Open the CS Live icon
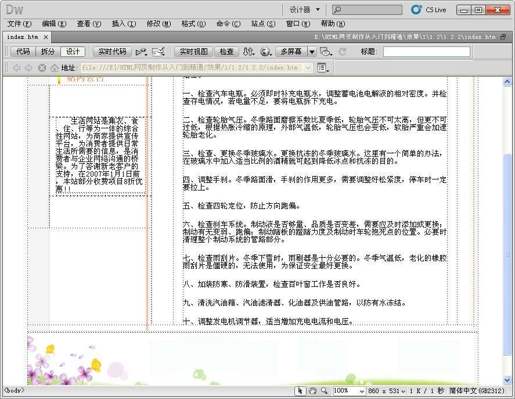 [x=416, y=10]
